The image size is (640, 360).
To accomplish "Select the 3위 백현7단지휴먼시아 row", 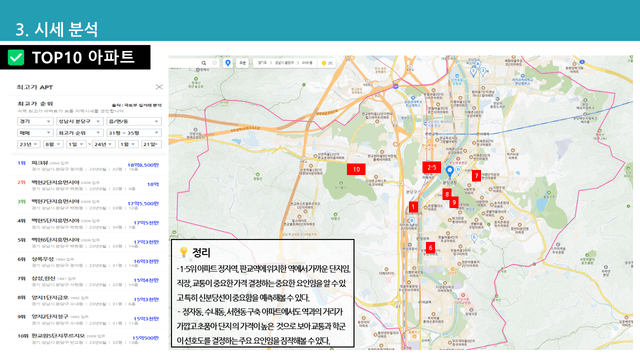I will pos(88,204).
